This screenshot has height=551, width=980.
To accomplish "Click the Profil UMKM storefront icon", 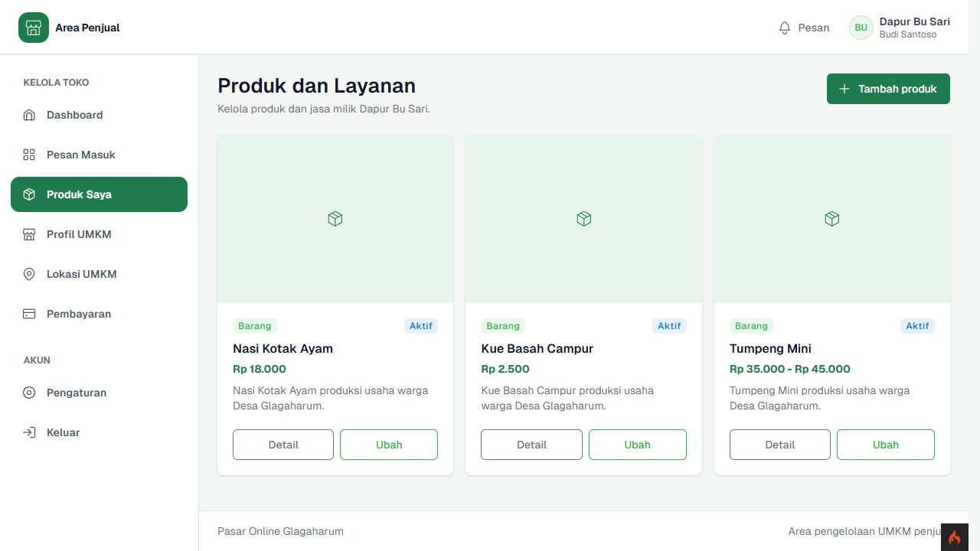I will [x=29, y=234].
